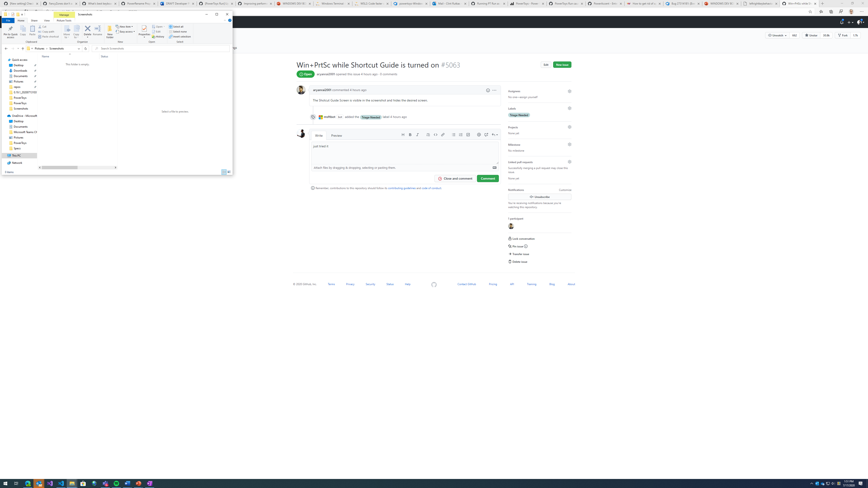Screen dimensions: 868x488
Task: Mention a user with the @ icon
Action: (x=479, y=134)
